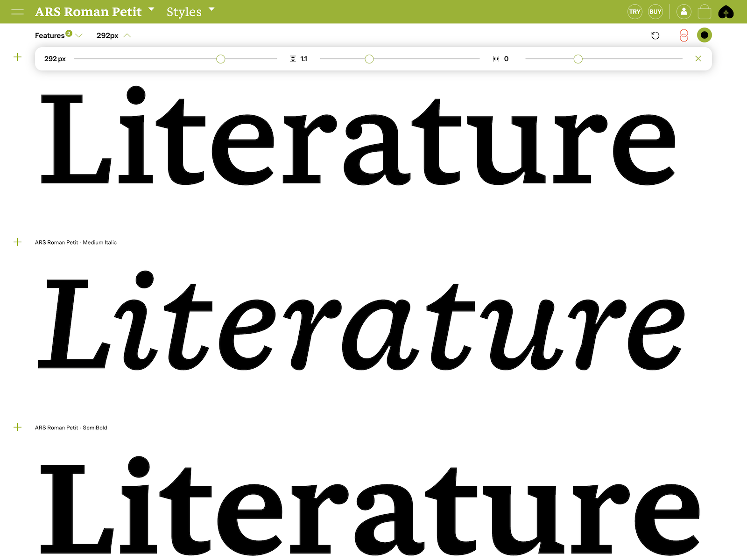Select the ARS Roman Petit - SemiBold label
This screenshot has height=560, width=747.
[71, 427]
